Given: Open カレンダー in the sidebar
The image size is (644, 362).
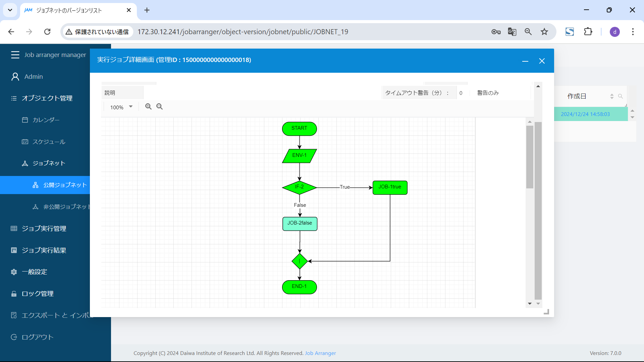Looking at the screenshot, I should [x=46, y=120].
